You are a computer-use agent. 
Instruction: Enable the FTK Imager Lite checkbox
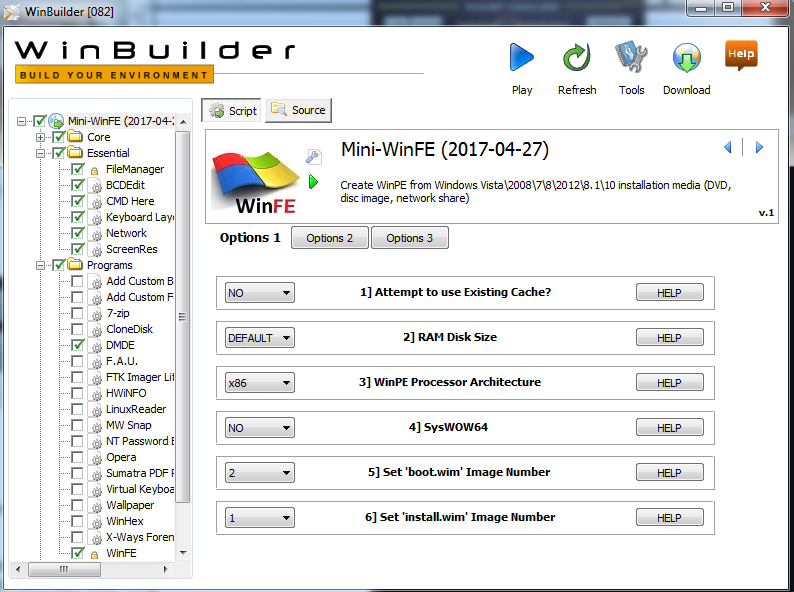77,377
